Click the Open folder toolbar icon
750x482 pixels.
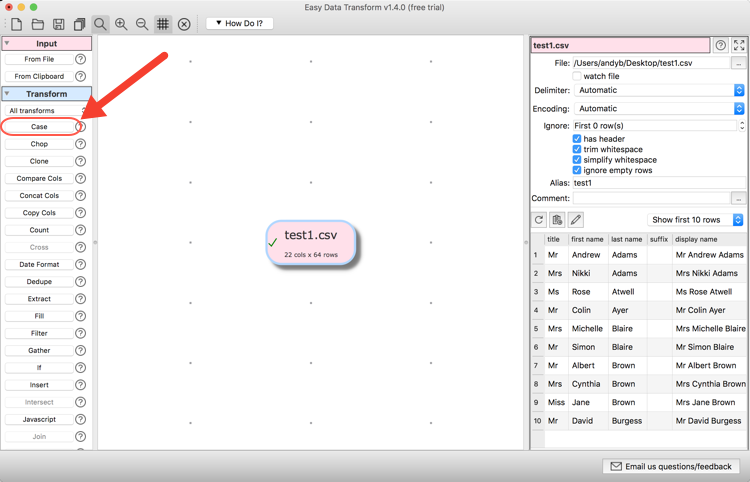point(38,24)
